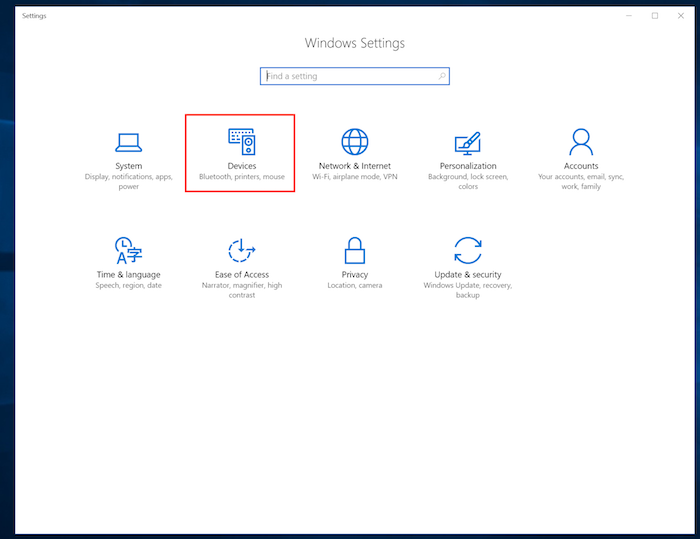Click the Update & security label
700x539 pixels.
pos(468,275)
